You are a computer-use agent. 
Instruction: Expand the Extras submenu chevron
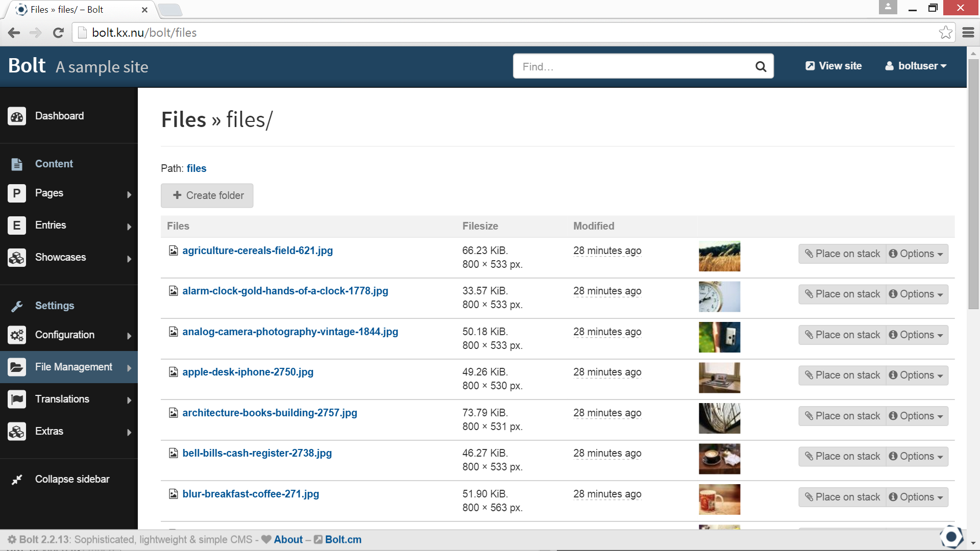[x=129, y=432]
